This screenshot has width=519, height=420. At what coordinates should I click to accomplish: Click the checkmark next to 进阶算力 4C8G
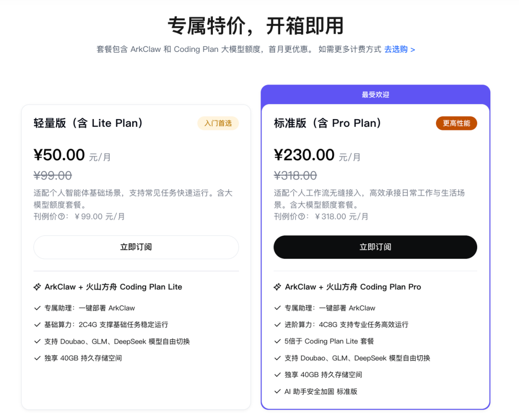click(277, 325)
